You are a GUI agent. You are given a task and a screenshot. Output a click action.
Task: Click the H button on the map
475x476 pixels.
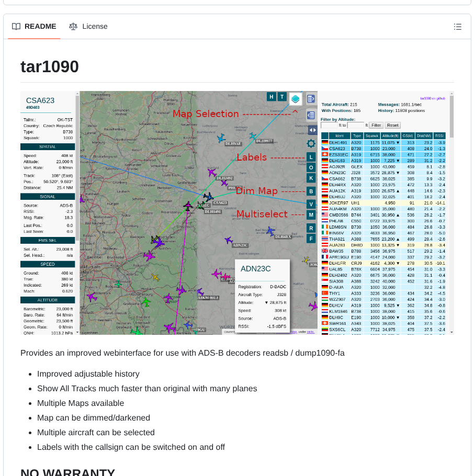tap(272, 97)
